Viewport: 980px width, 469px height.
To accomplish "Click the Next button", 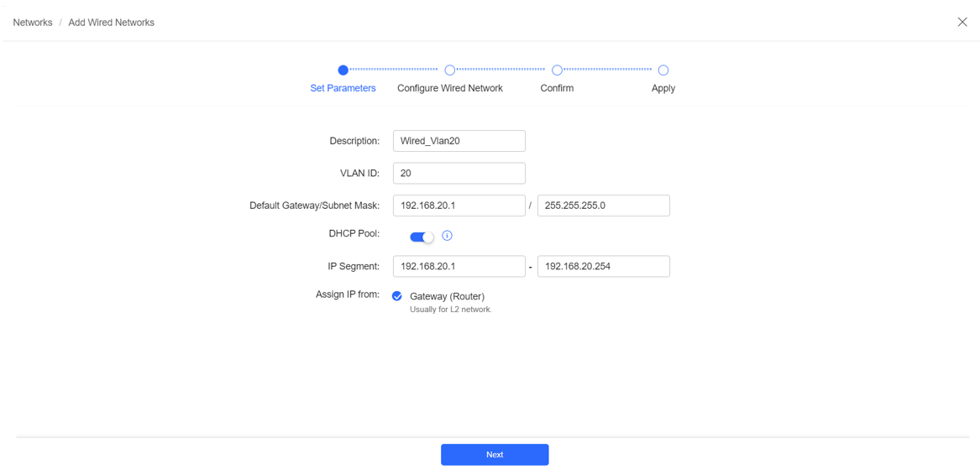I will point(495,455).
